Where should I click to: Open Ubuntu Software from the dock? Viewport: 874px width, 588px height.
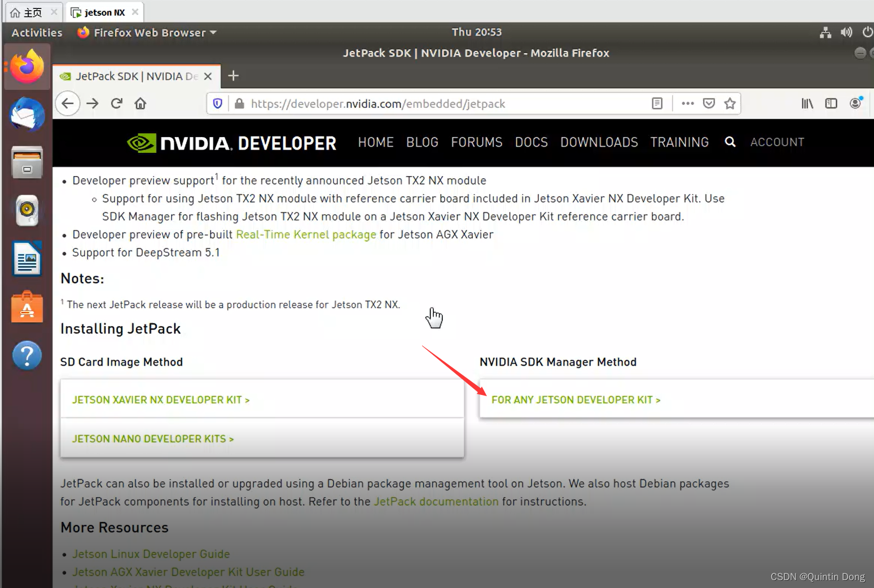[27, 307]
